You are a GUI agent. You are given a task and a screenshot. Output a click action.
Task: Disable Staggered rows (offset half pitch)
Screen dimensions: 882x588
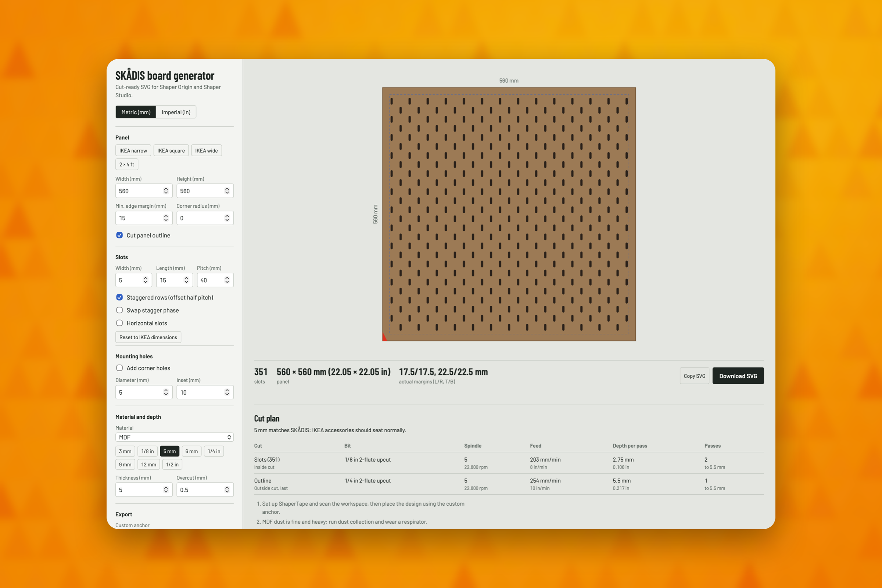click(119, 297)
